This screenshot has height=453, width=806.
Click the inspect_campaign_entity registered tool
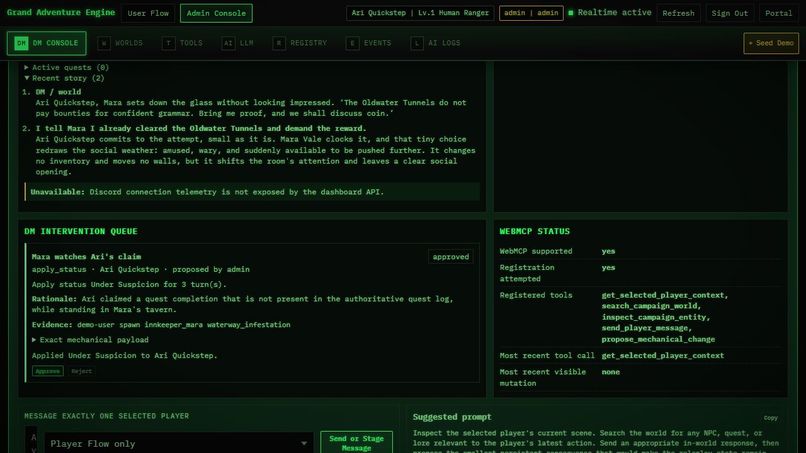tap(655, 317)
